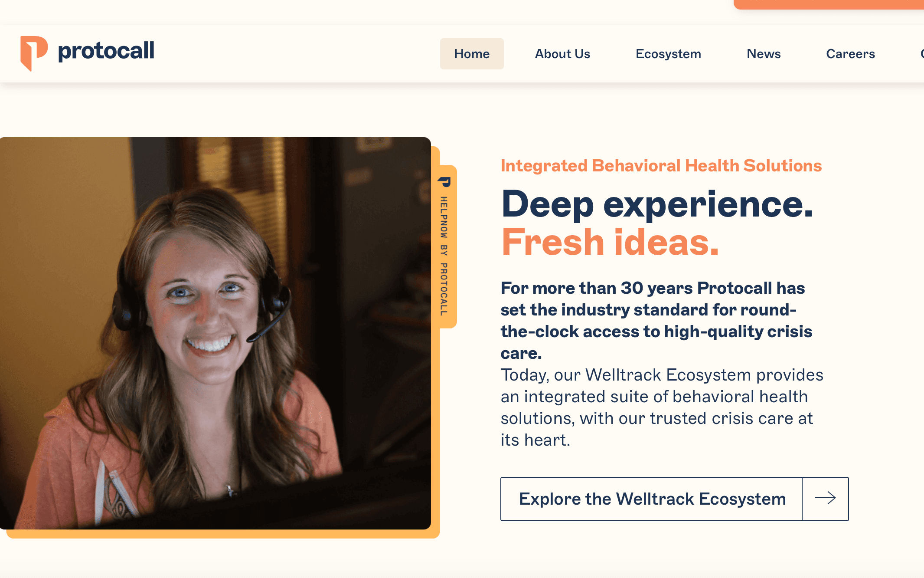Open the Ecosystem menu item

(668, 54)
